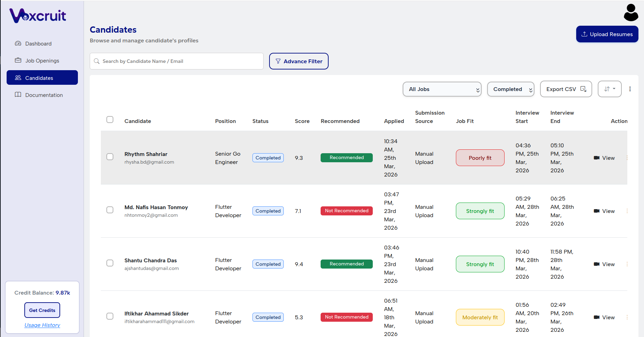Click the Export CSV button
Image resolution: width=644 pixels, height=337 pixels.
point(566,89)
